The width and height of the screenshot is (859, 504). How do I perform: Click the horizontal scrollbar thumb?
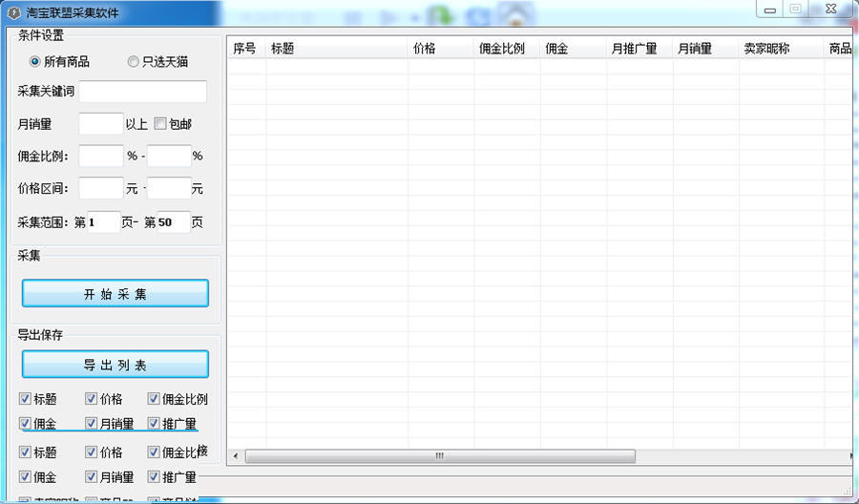point(440,455)
